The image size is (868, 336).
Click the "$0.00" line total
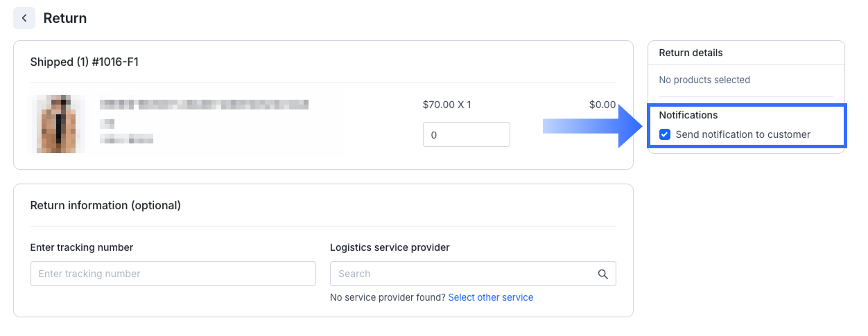[602, 105]
